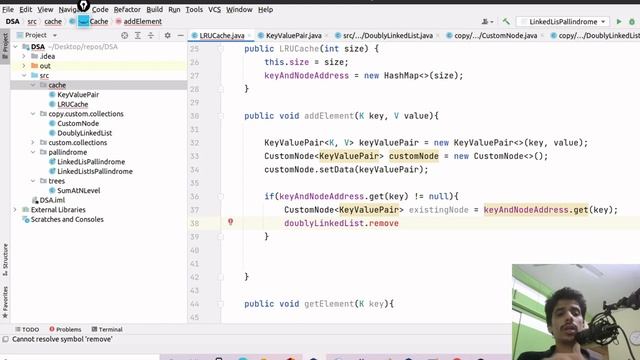Open the Refactor menu
Image resolution: width=640 pixels, height=360 pixels.
click(127, 9)
